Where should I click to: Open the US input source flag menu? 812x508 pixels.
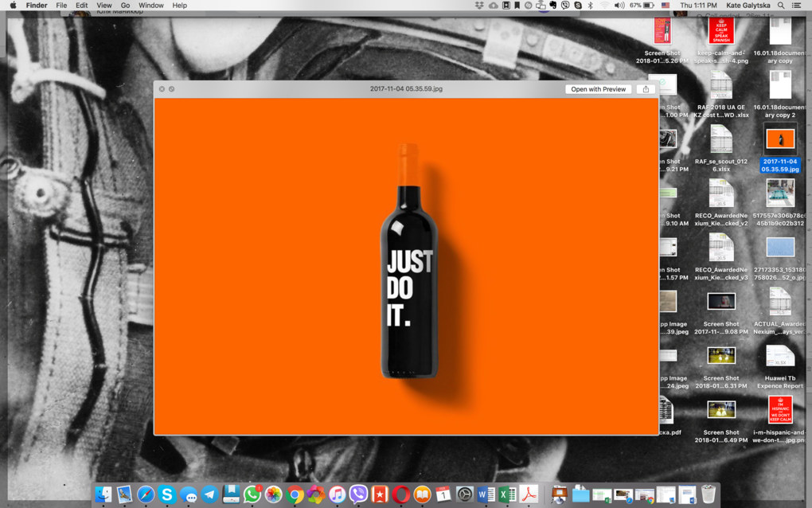[x=666, y=6]
